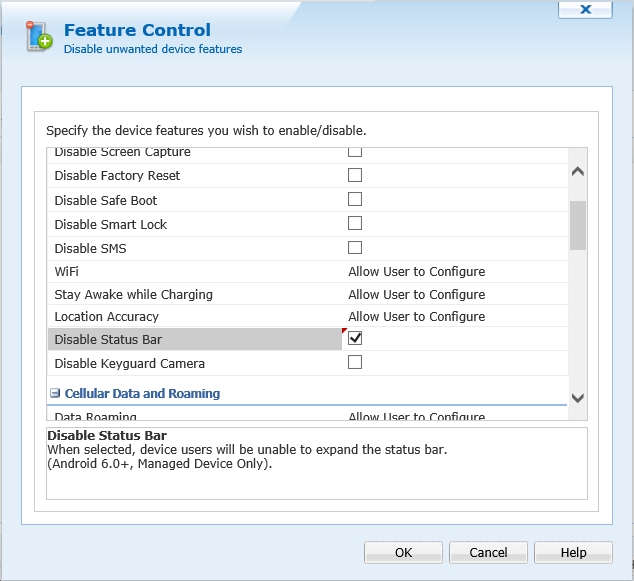Open the Data Roaming value dropdown
The width and height of the screenshot is (634, 581).
click(416, 415)
